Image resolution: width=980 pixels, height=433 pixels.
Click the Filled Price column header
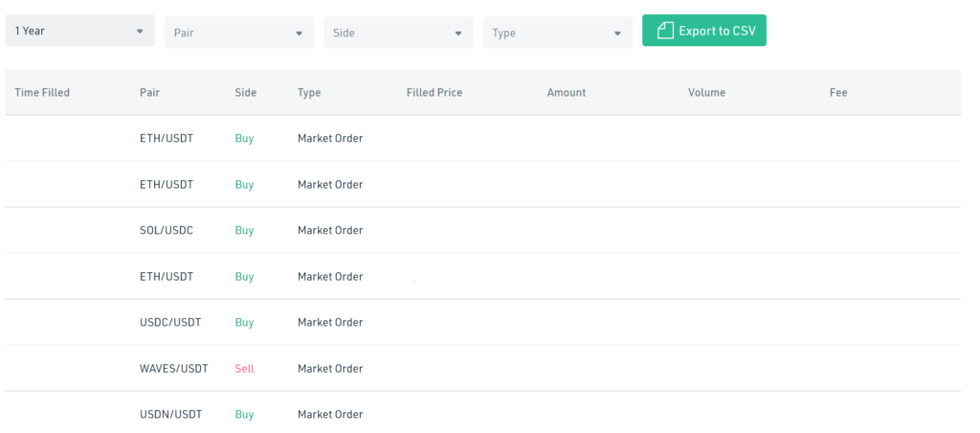click(x=434, y=93)
